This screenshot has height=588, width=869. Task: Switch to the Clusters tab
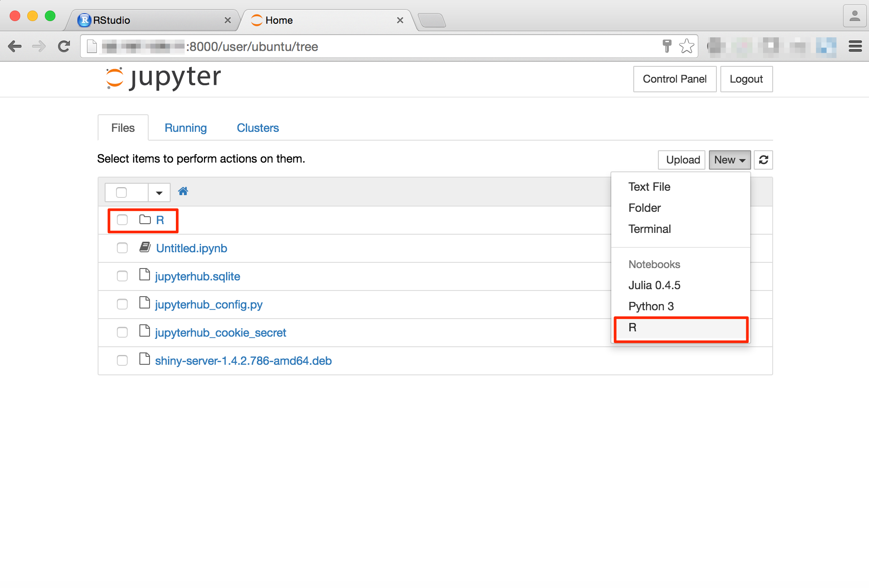coord(258,127)
